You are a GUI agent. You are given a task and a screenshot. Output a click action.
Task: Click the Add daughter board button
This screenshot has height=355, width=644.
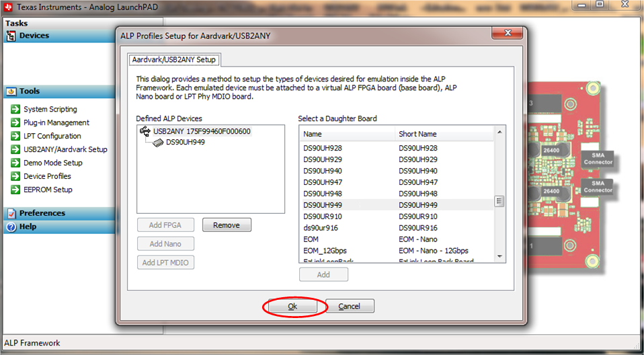click(323, 274)
